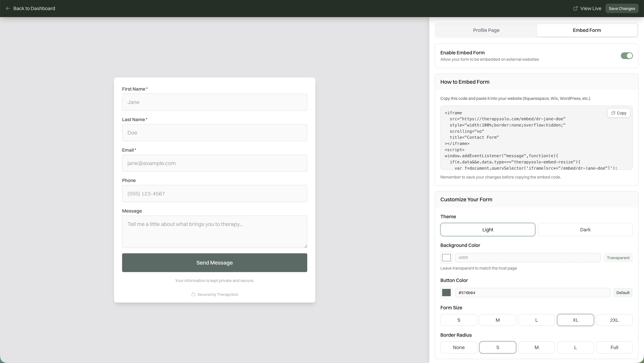Screen dimensions: 644x363
Task: Switch theme to Dark
Action: coord(585,229)
